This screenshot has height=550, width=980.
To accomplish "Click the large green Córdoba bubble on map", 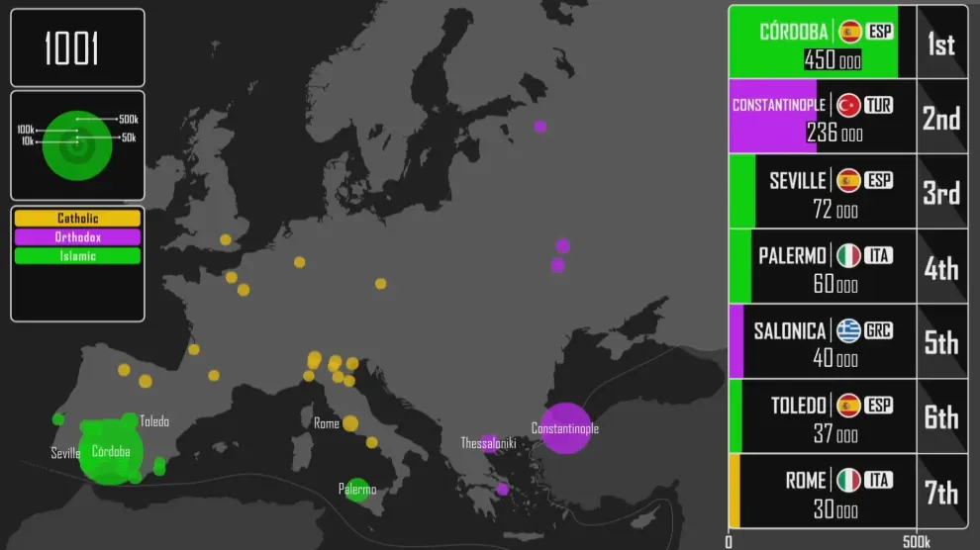I will (109, 452).
